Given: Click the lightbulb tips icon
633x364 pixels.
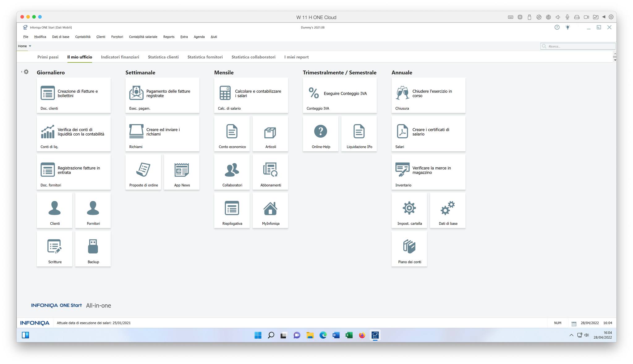Looking at the screenshot, I should [567, 27].
